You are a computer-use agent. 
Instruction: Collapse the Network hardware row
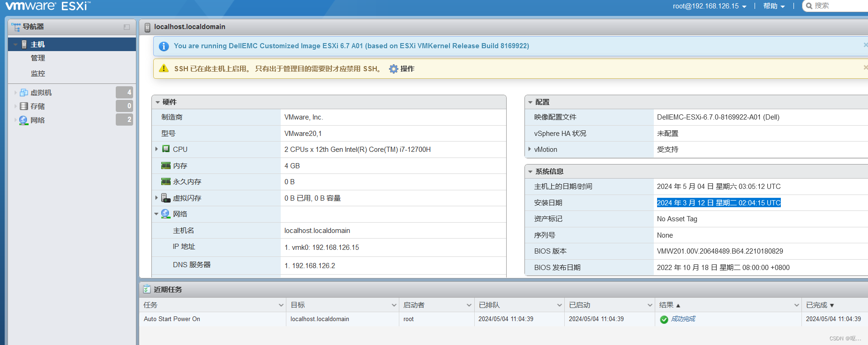click(x=157, y=214)
